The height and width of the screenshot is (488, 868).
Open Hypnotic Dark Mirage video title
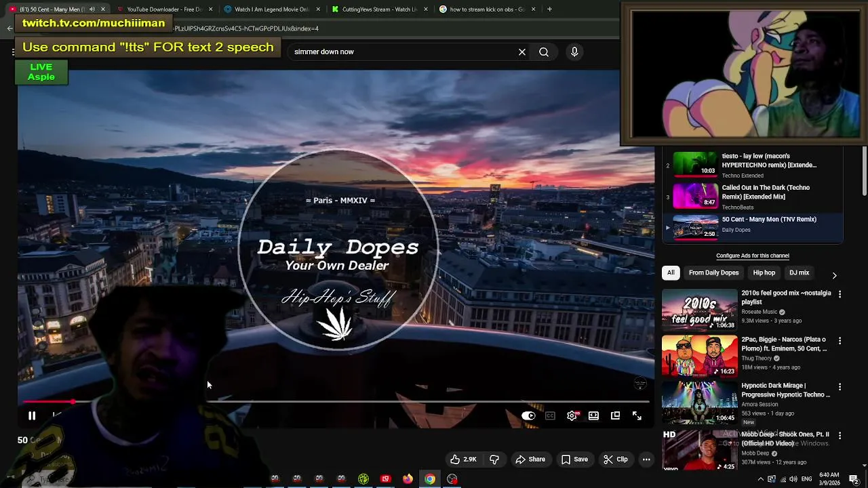pos(785,390)
